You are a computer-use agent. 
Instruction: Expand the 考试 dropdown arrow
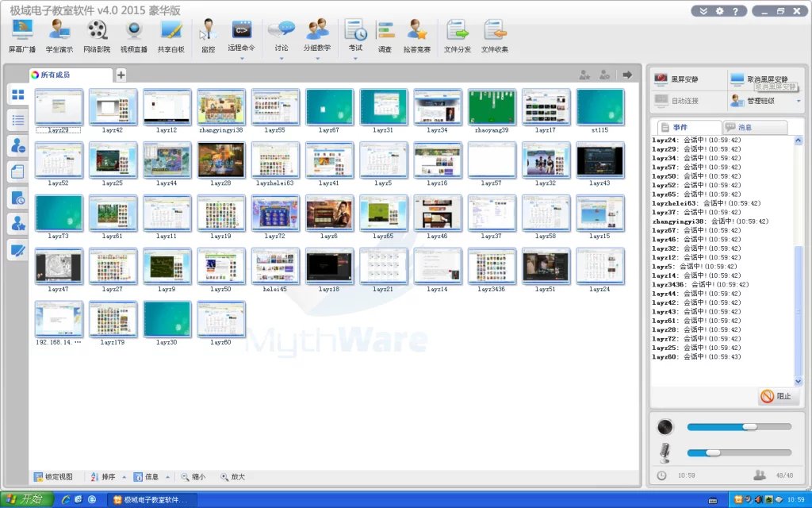coord(355,59)
